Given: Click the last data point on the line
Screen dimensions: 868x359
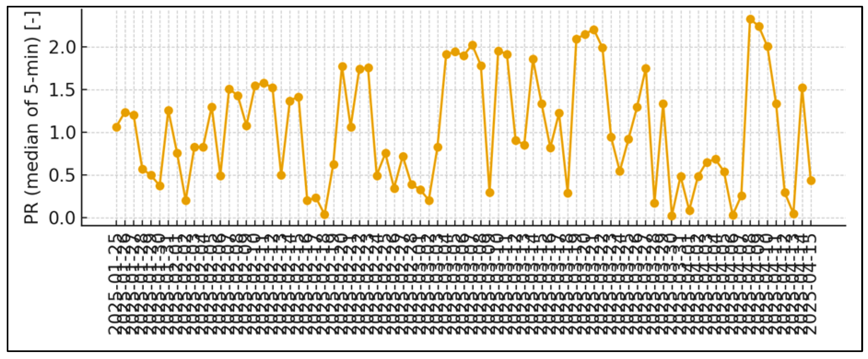Looking at the screenshot, I should coord(811,181).
